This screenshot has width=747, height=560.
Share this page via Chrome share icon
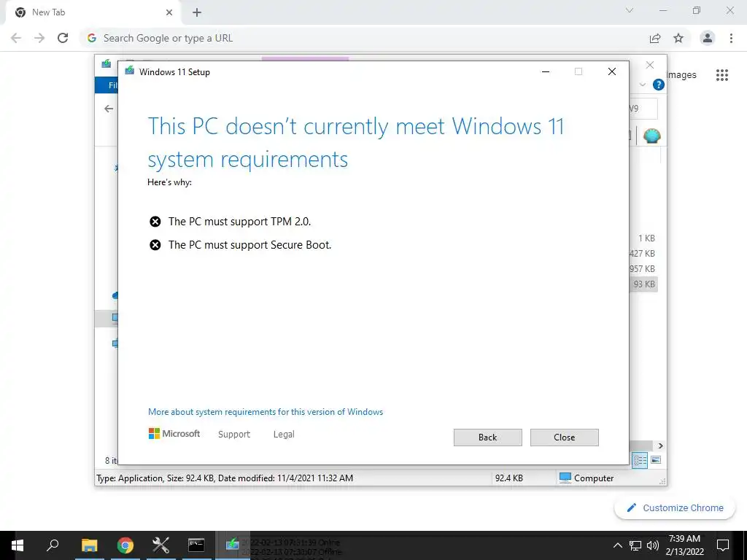click(x=655, y=38)
